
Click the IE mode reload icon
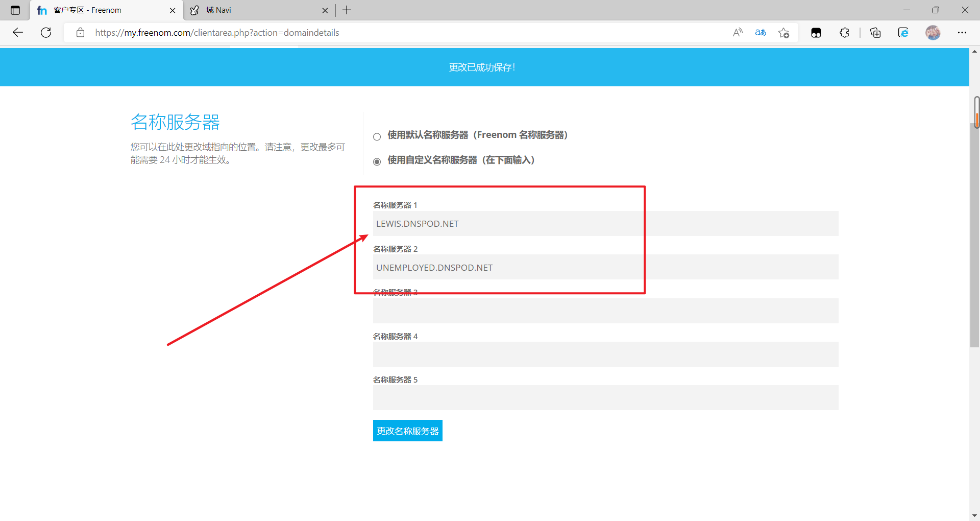[x=903, y=33]
